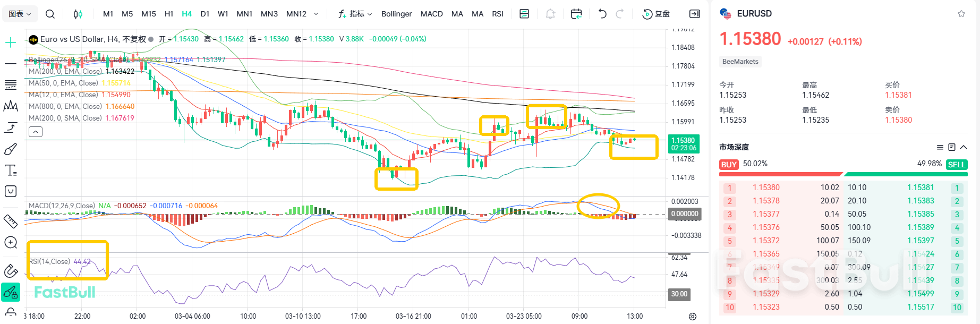Open the chart template layout icon

(524, 14)
